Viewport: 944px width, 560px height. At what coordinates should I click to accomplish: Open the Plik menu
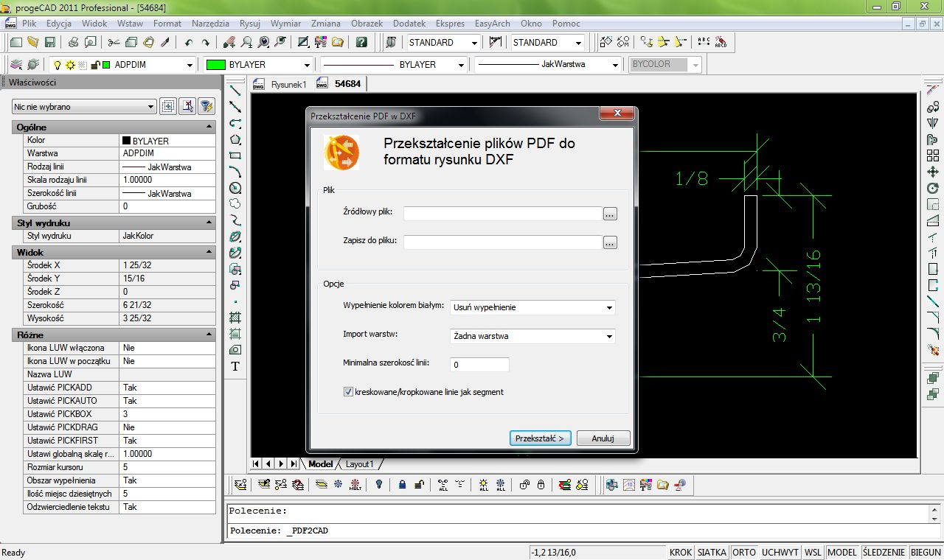(x=29, y=24)
